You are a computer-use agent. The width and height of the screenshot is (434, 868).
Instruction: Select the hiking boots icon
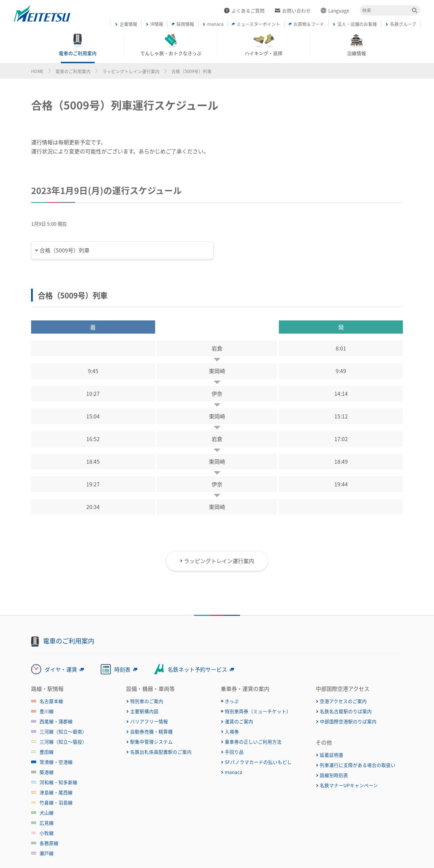[x=264, y=40]
